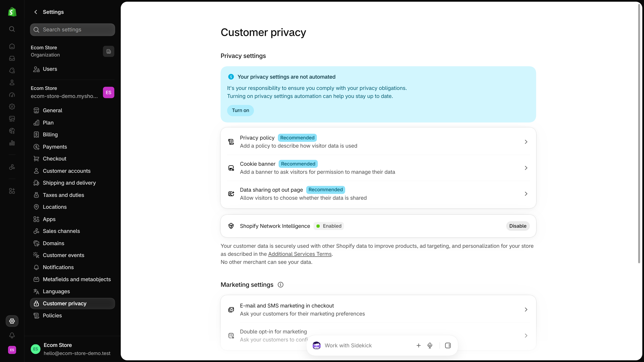Open Products tag icon in rail
This screenshot has height=362, width=644.
tap(12, 70)
